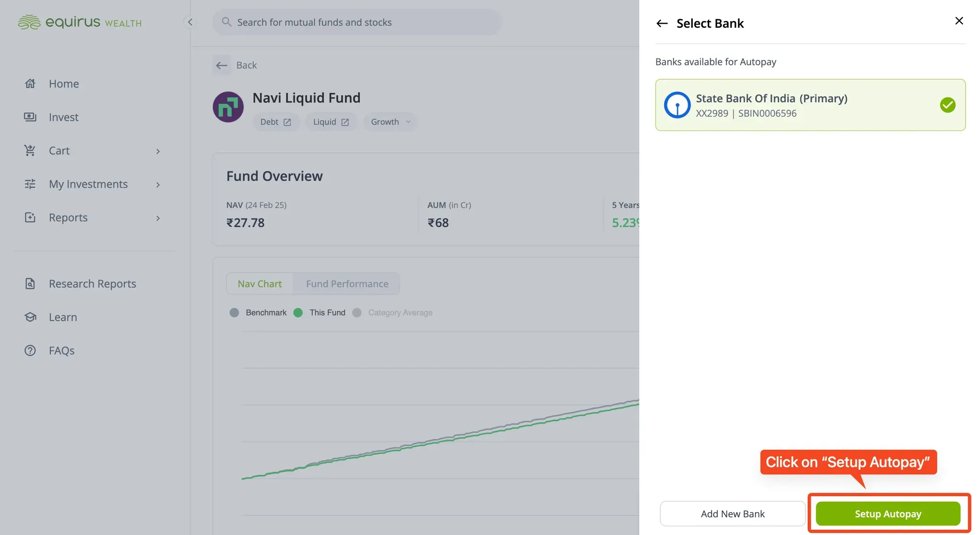Expand the Cart submenu chevron
Image resolution: width=980 pixels, height=535 pixels.
(158, 152)
